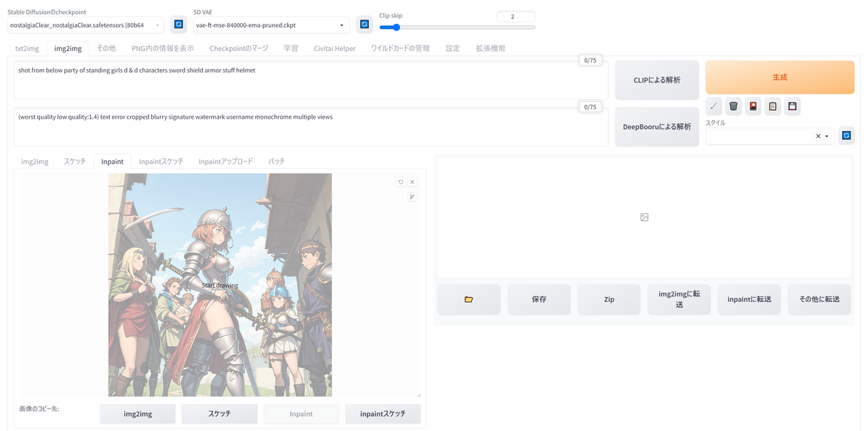Image resolution: width=868 pixels, height=431 pixels.
Task: Select the スケッチ sub-tab
Action: pos(75,162)
